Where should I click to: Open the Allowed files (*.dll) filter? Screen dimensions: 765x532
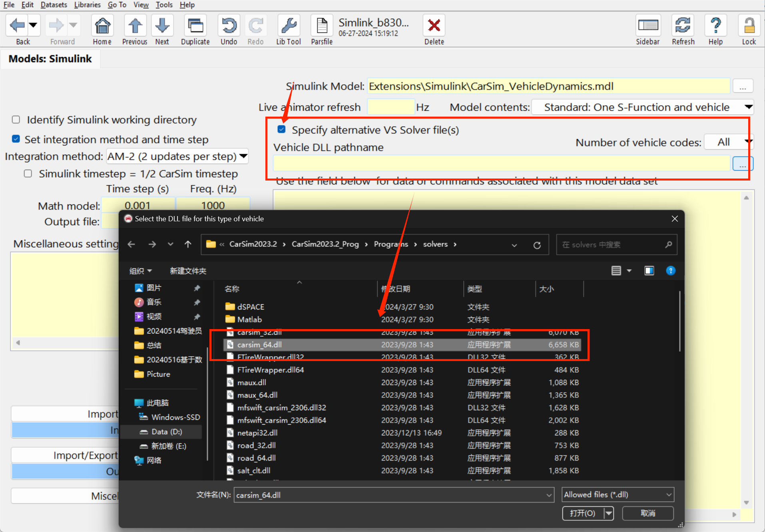618,494
